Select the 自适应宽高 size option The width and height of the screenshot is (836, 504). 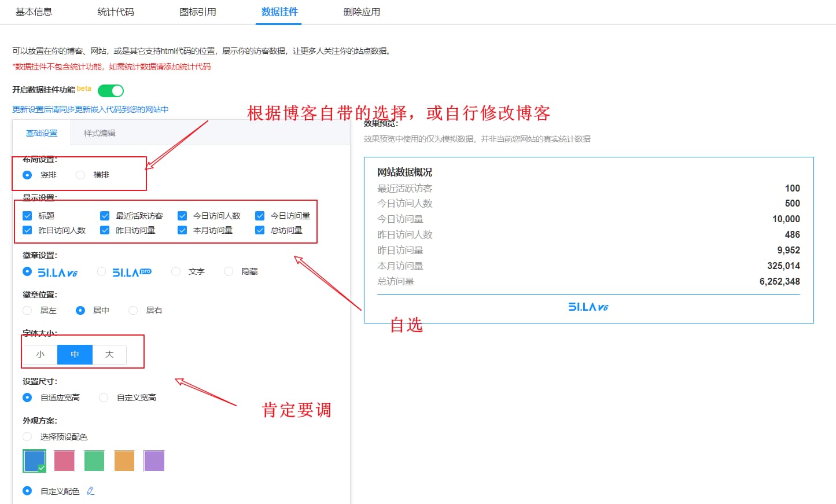tap(27, 398)
